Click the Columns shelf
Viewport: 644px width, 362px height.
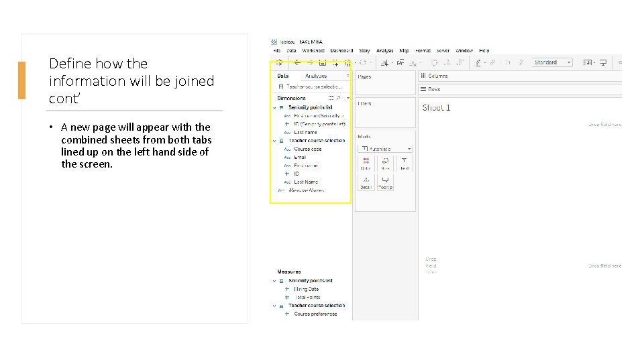520,76
